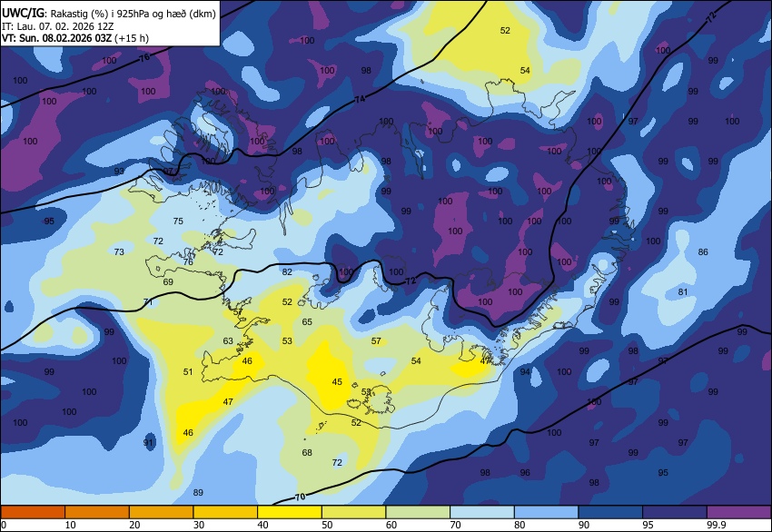The height and width of the screenshot is (532, 772).
Task: Click the purple legend swatch above 99.9
Action: (x=739, y=512)
